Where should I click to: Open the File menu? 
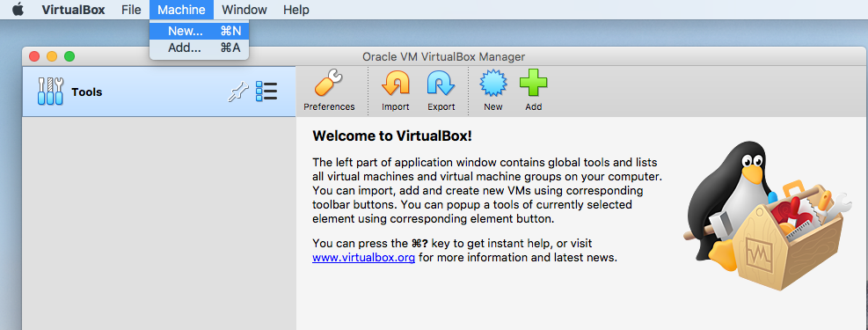[x=131, y=10]
